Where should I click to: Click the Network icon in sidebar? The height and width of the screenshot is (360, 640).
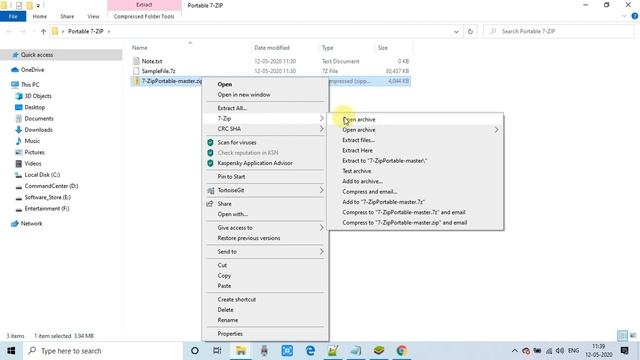[15, 224]
